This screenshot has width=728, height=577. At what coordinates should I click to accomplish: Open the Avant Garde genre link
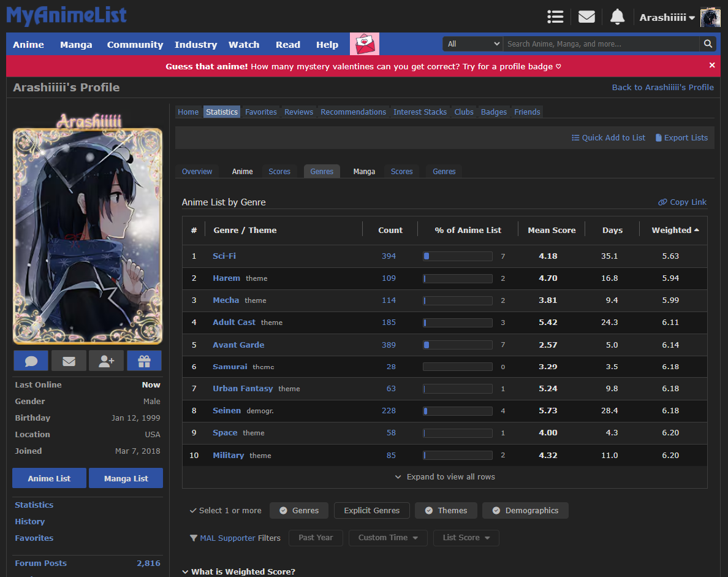238,345
